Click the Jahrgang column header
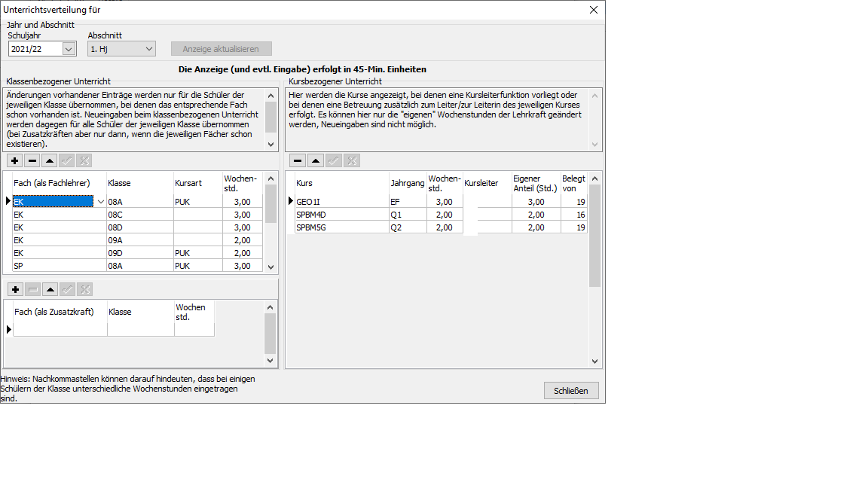The image size is (868, 488). [407, 183]
